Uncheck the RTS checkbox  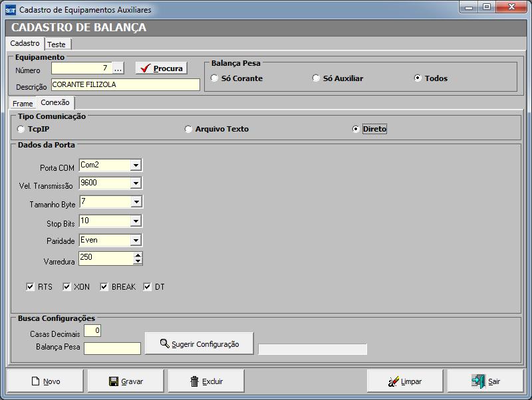pyautogui.click(x=30, y=287)
